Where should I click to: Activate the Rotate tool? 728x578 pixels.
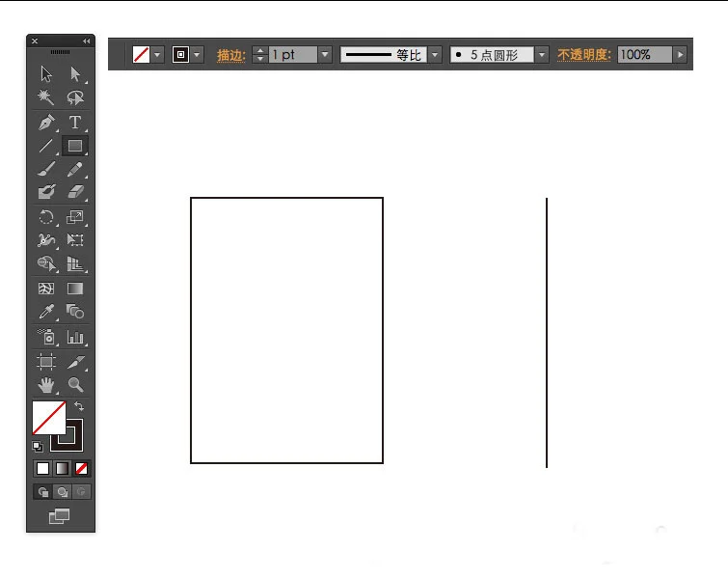click(46, 217)
